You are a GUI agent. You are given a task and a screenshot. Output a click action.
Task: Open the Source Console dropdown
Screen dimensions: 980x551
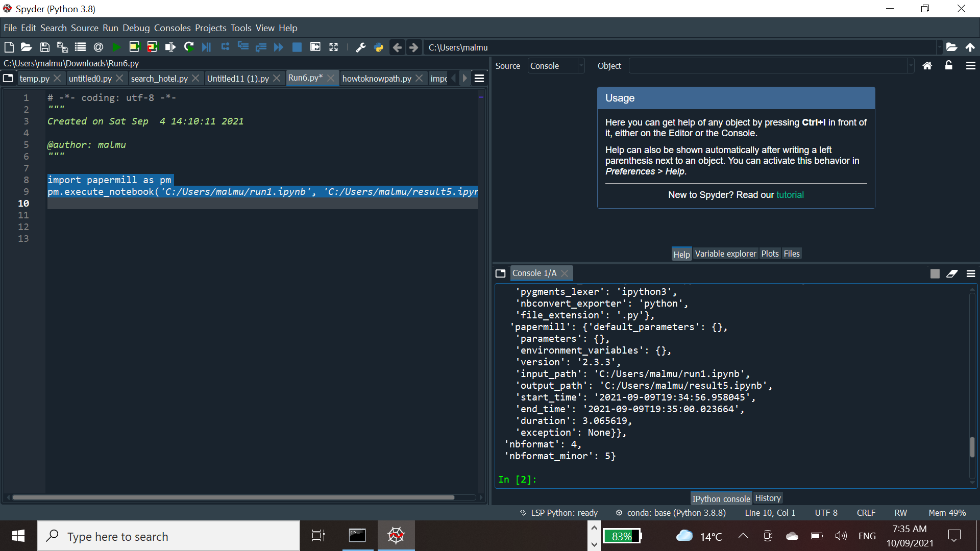click(x=556, y=65)
